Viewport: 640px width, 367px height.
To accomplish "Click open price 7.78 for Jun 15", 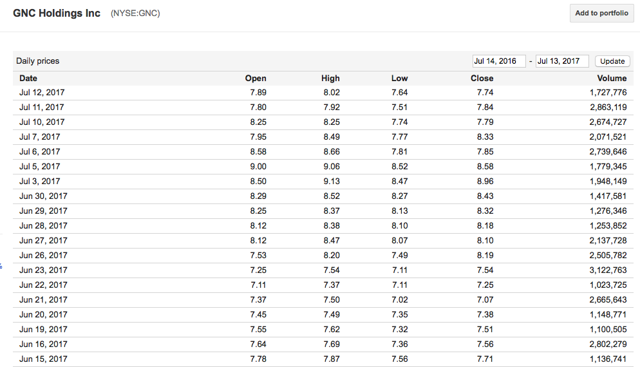I will 258,359.
